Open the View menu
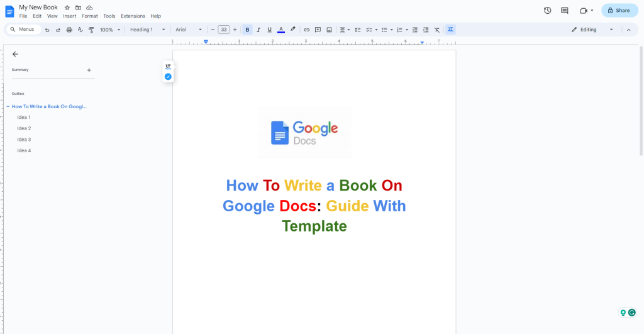This screenshot has width=644, height=334. (52, 16)
